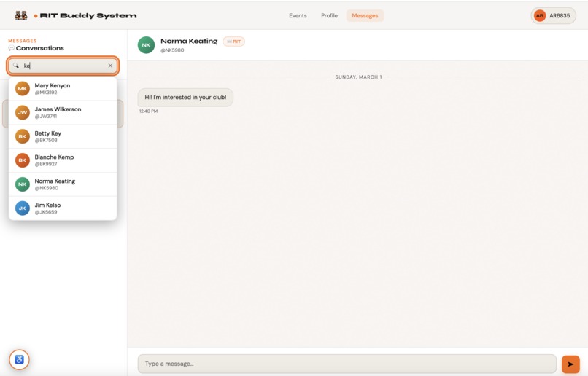Click the RIT Buddy System tiger logo
This screenshot has height=376, width=588.
21,15
